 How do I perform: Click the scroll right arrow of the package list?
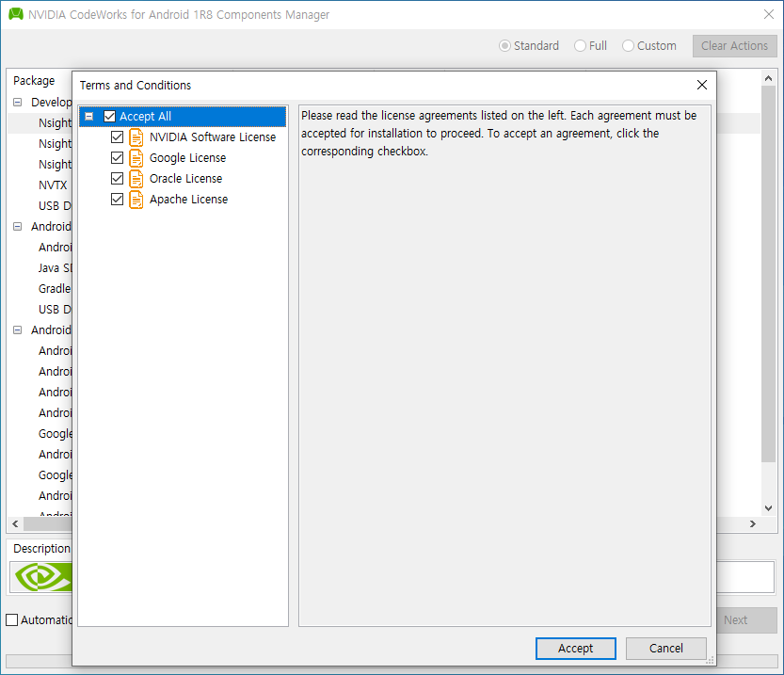coord(753,524)
